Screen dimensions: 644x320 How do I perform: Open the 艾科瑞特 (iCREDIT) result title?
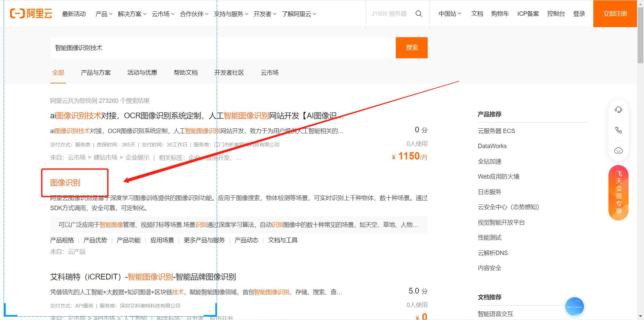(143, 277)
